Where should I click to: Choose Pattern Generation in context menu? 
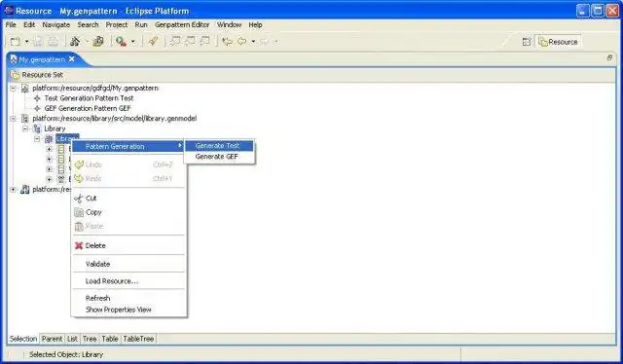coord(128,146)
